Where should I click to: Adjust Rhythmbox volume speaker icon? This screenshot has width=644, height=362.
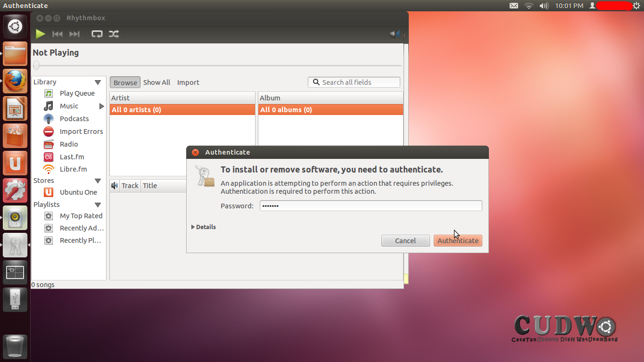tap(395, 34)
